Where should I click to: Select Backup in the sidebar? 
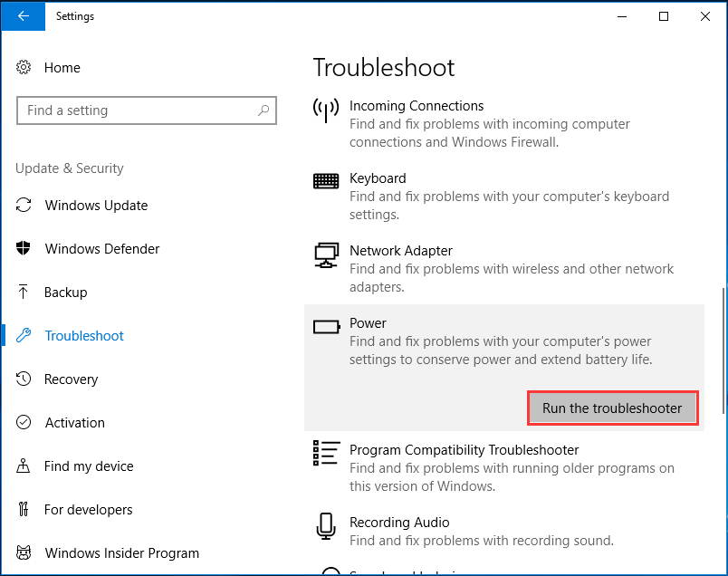(x=65, y=293)
